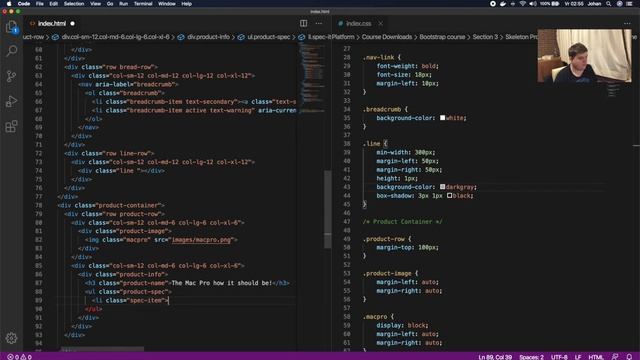
Task: Open the Go menu
Action: [110, 4]
